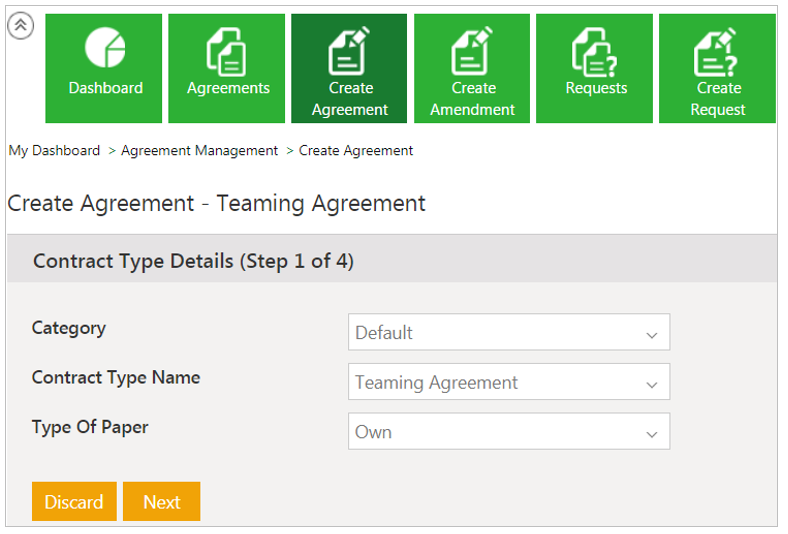The image size is (788, 534).
Task: Click the Create Amendment pencil document icon
Action: (x=473, y=50)
